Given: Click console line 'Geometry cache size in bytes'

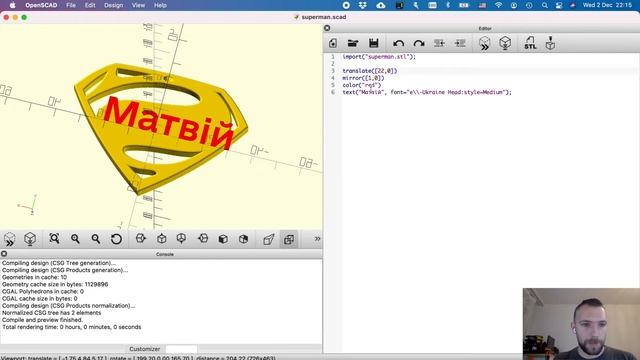Looking at the screenshot, I should [x=55, y=284].
